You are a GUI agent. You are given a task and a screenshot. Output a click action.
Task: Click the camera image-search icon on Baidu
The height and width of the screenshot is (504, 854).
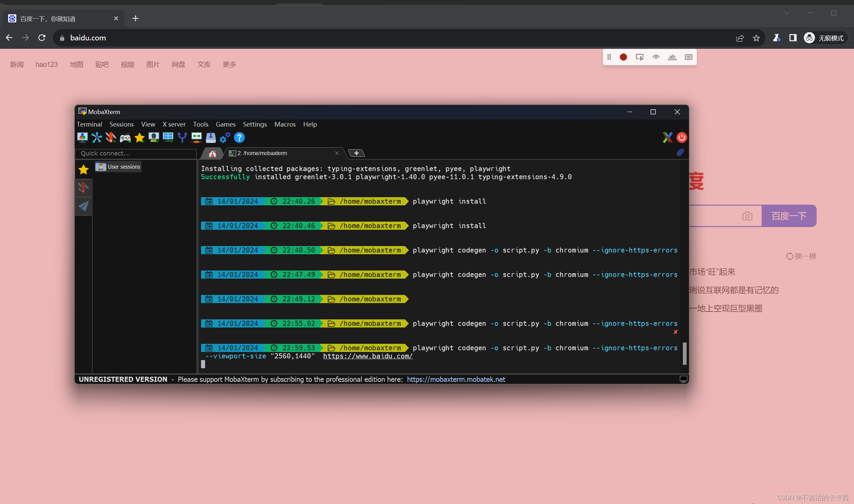pyautogui.click(x=747, y=216)
